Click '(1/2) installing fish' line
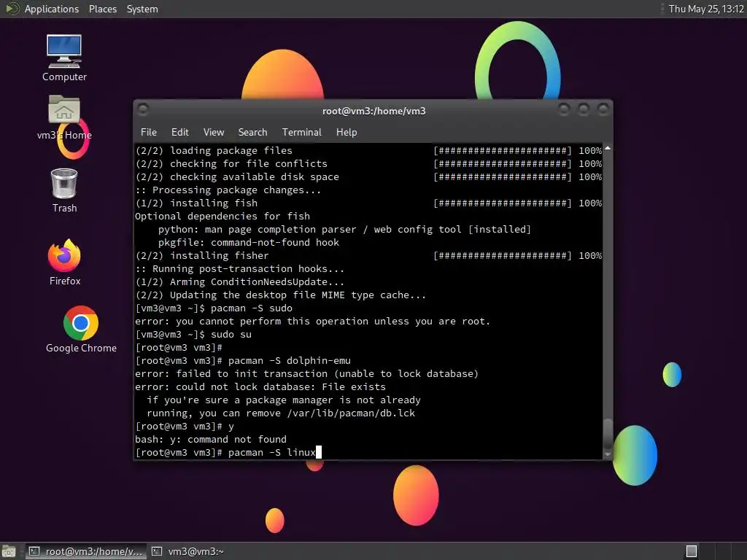This screenshot has width=747, height=560. click(368, 203)
